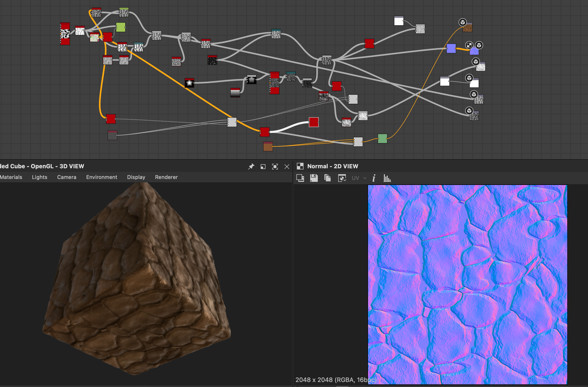Copy the 2D view image to the clipboard

(328, 178)
